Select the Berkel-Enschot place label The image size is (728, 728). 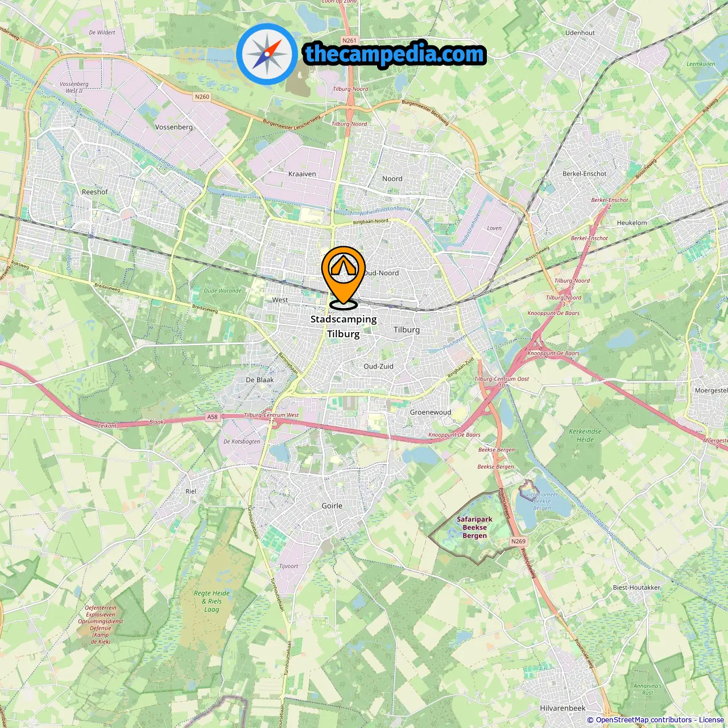[x=585, y=173]
